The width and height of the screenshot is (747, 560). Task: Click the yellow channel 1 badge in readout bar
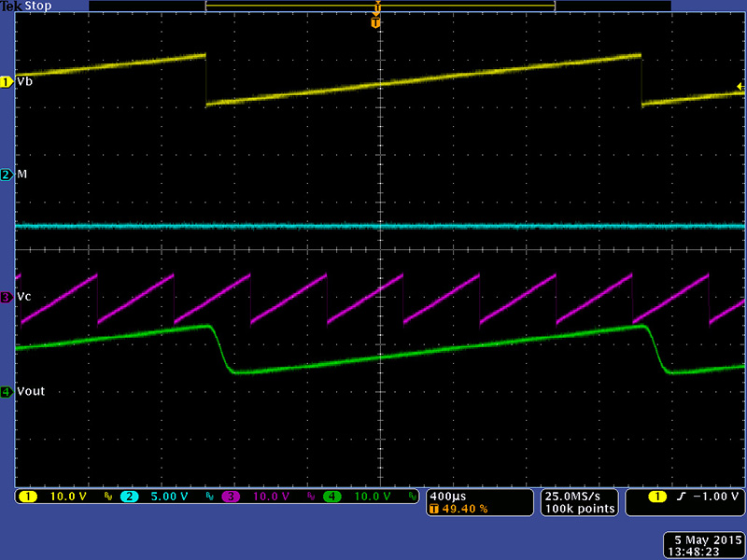point(28,497)
